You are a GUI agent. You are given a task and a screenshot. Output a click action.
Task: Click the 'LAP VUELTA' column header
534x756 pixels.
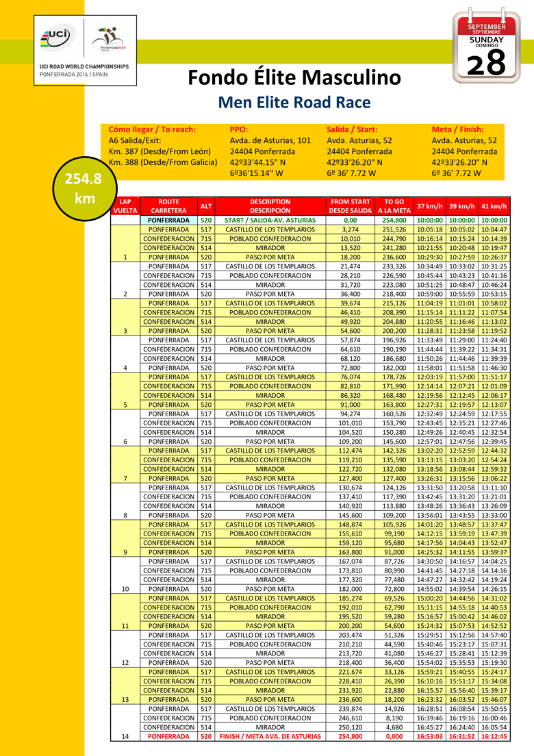125,206
